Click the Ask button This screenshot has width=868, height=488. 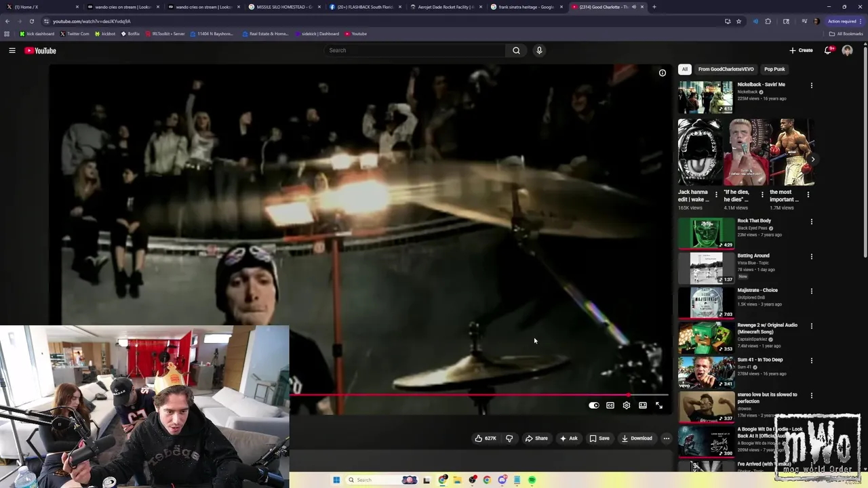[568, 438]
